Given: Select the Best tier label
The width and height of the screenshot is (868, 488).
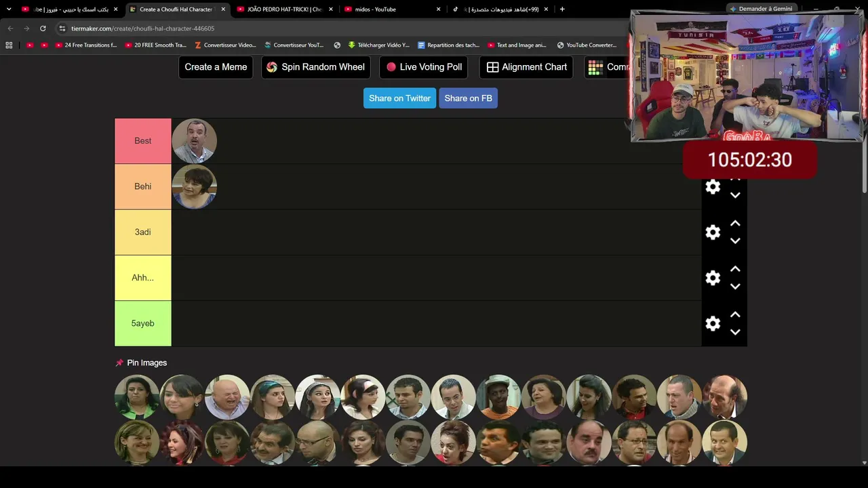Looking at the screenshot, I should coord(143,141).
